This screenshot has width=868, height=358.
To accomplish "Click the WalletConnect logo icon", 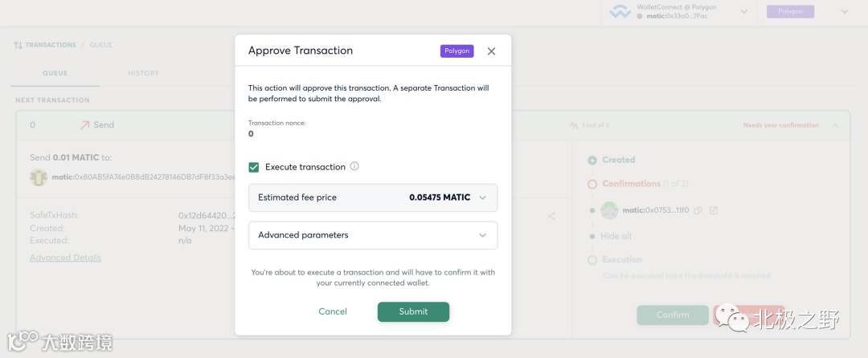I will tap(620, 12).
